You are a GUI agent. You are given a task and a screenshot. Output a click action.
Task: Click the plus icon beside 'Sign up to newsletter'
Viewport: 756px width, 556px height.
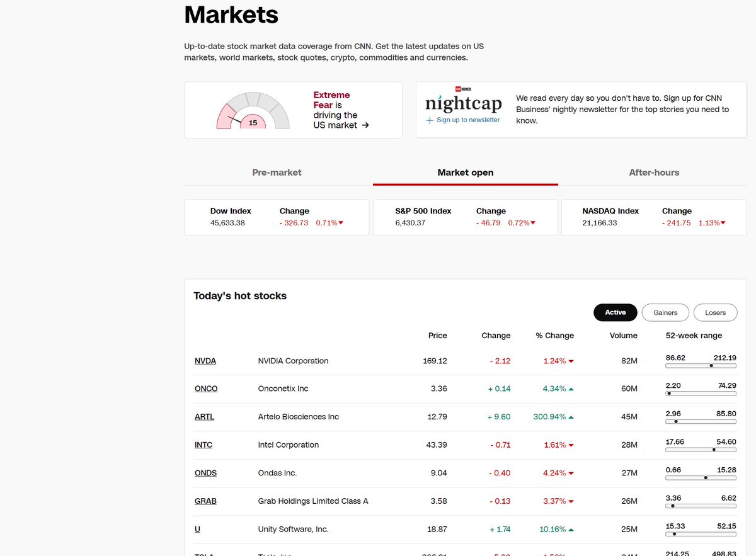[430, 120]
